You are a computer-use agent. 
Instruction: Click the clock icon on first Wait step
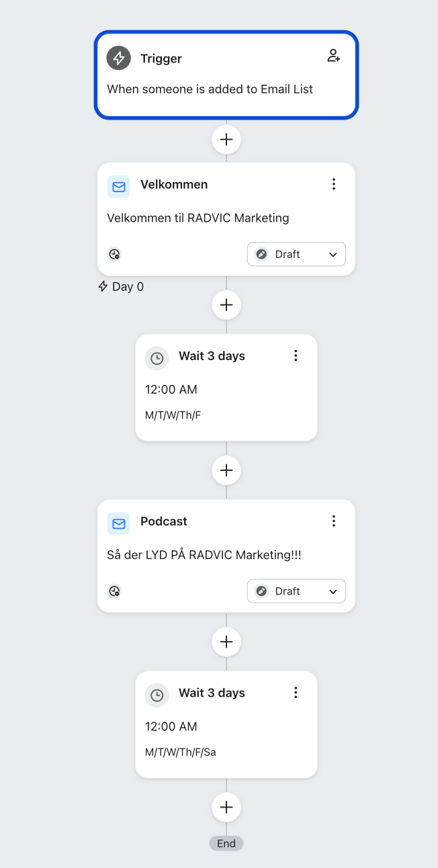tap(157, 359)
